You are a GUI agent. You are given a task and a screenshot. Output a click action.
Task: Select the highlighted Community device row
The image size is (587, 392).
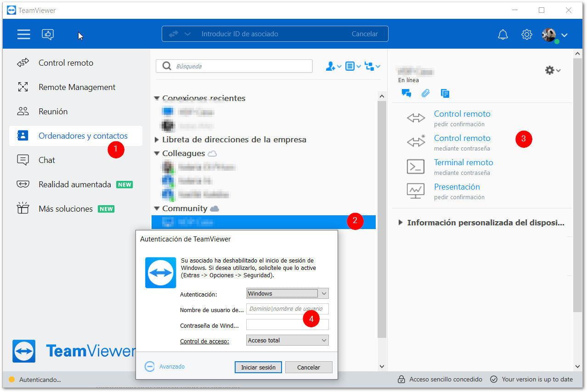coord(264,222)
